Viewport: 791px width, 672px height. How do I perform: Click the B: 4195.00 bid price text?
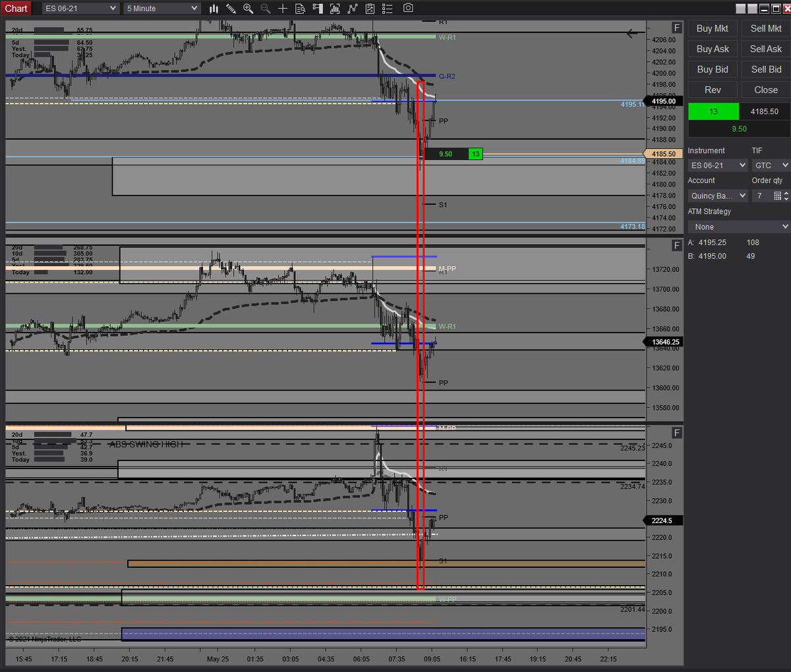coord(707,256)
